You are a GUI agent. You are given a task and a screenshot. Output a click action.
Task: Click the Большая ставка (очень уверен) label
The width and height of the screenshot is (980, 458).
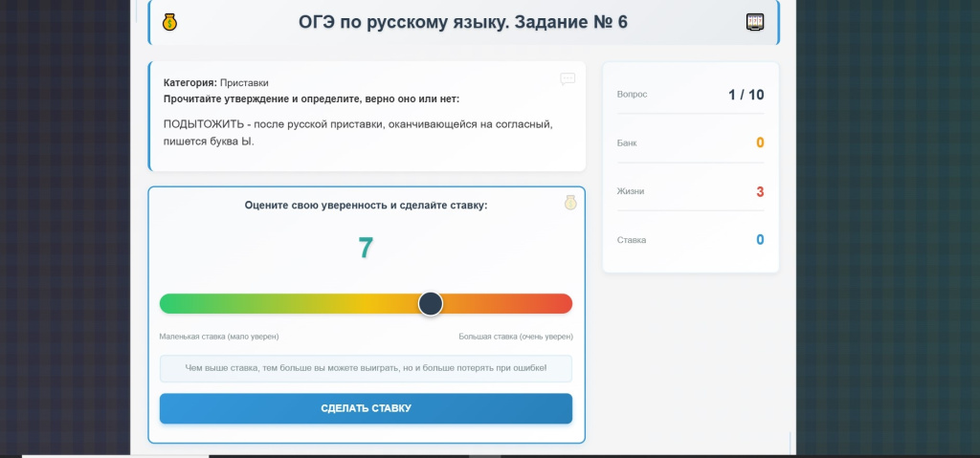pos(516,337)
